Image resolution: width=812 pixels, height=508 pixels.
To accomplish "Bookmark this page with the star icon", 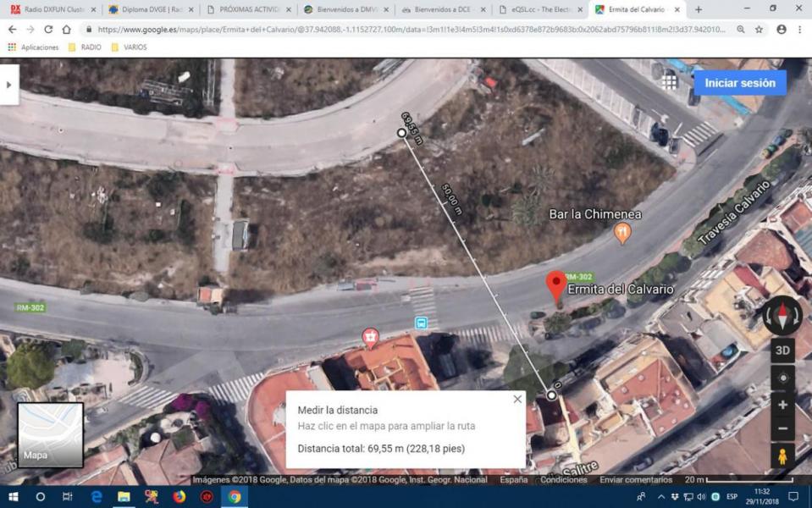I will point(759,29).
